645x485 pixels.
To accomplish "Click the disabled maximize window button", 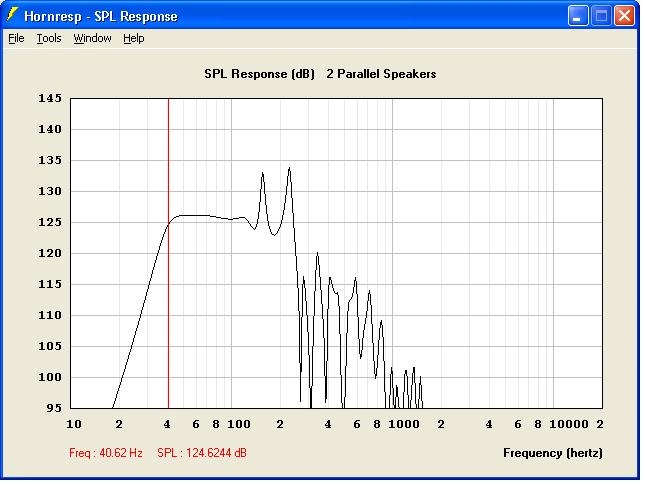I will [601, 16].
